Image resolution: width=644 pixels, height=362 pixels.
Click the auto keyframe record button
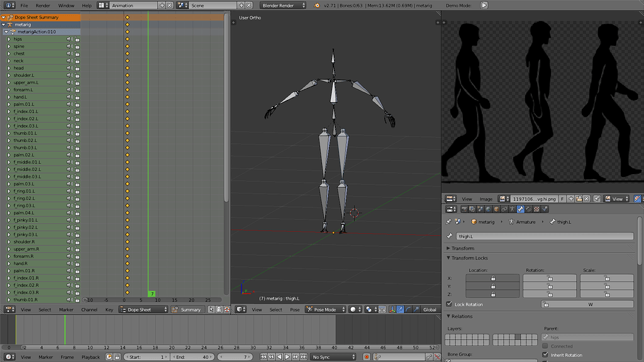tap(367, 357)
